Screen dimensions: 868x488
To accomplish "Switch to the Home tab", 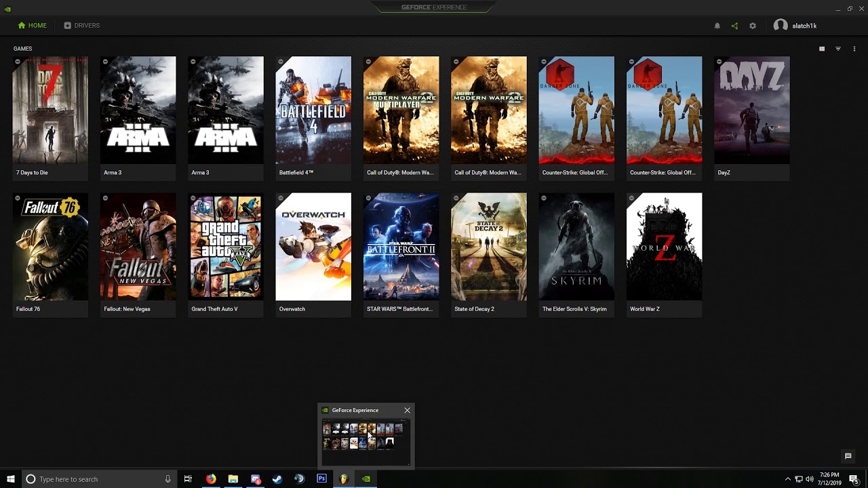I will coord(32,26).
